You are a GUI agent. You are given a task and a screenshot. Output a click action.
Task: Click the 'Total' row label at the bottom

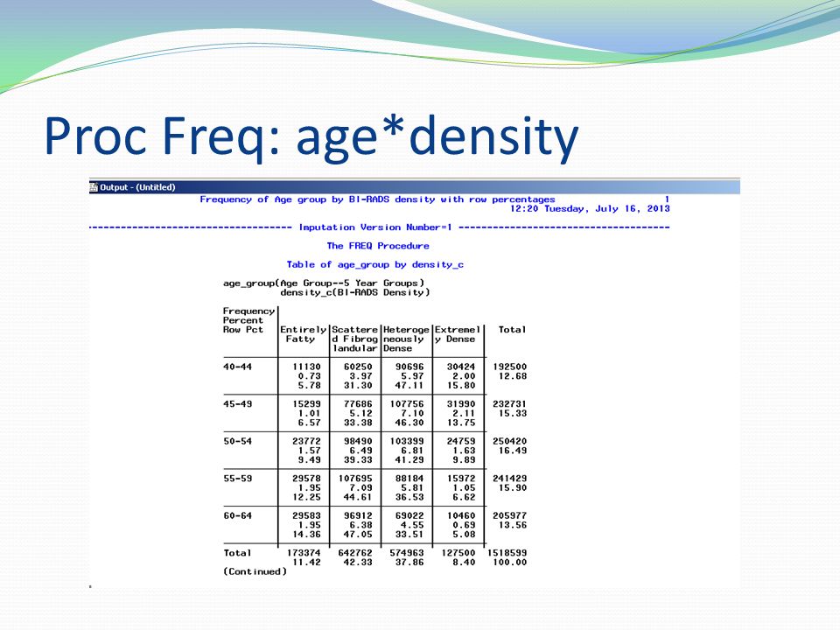coord(237,553)
